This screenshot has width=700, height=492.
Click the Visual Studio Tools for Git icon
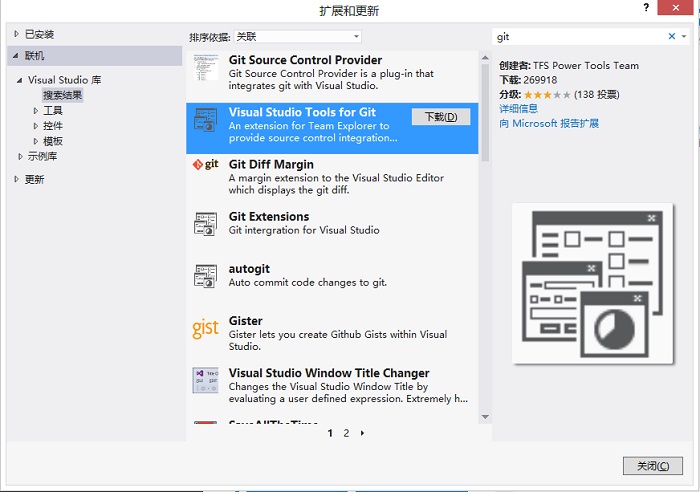click(x=206, y=120)
